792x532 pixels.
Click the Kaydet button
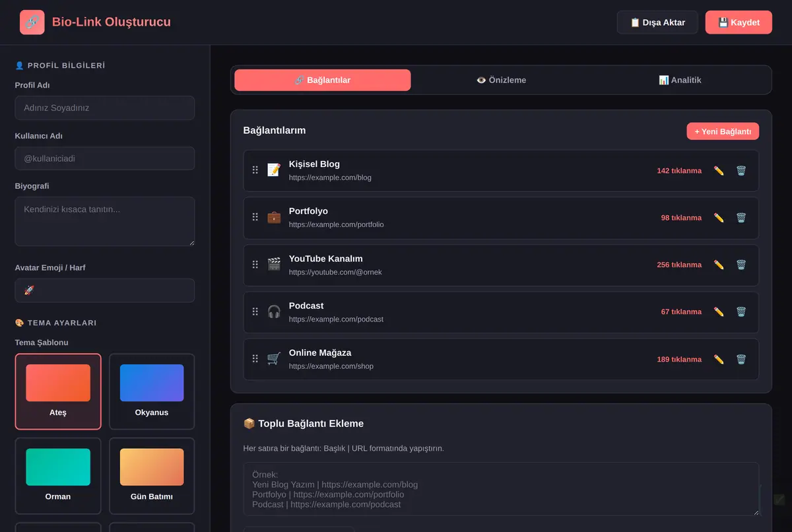click(x=739, y=22)
